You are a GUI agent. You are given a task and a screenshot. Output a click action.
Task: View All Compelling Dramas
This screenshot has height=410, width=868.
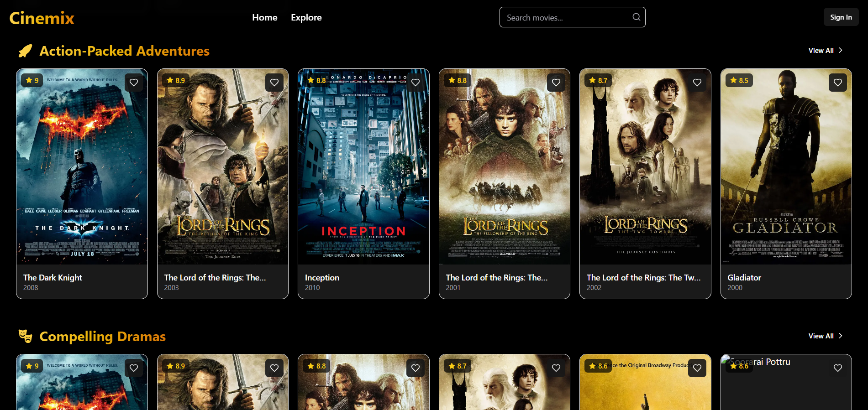pos(826,336)
